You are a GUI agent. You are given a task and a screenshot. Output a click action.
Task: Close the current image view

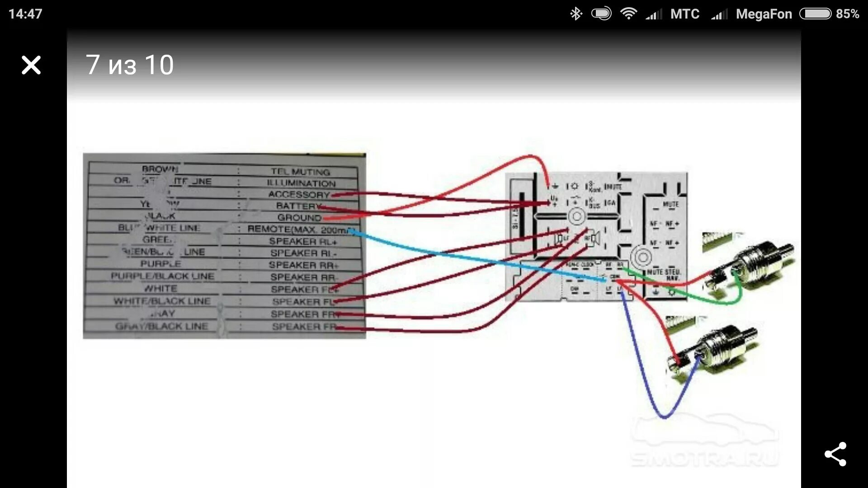[31, 64]
